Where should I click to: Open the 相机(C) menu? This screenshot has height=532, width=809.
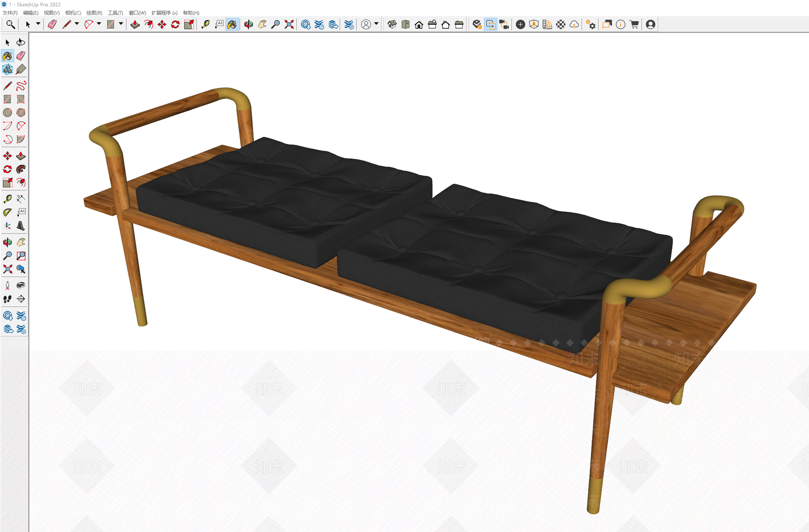pyautogui.click(x=73, y=13)
